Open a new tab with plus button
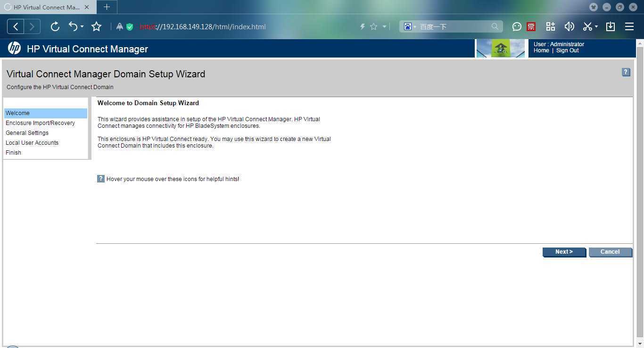 click(107, 7)
